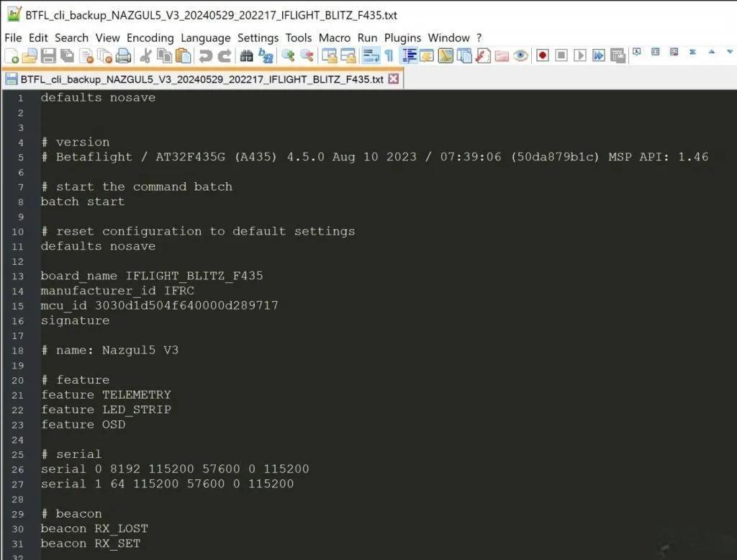Click the Copy toolbar icon
The image size is (737, 560).
point(164,56)
